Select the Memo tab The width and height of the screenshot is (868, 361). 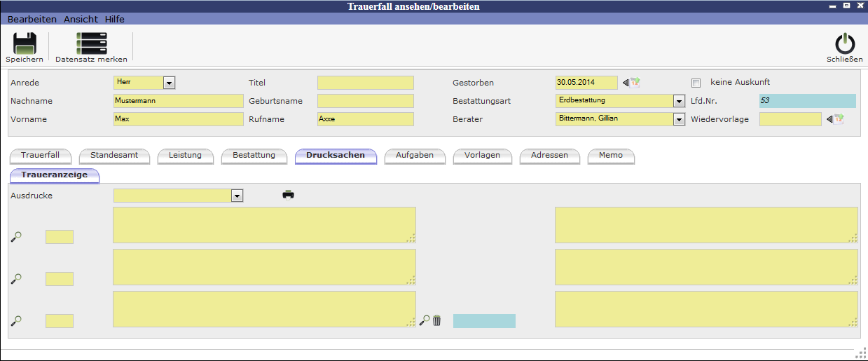(x=610, y=155)
